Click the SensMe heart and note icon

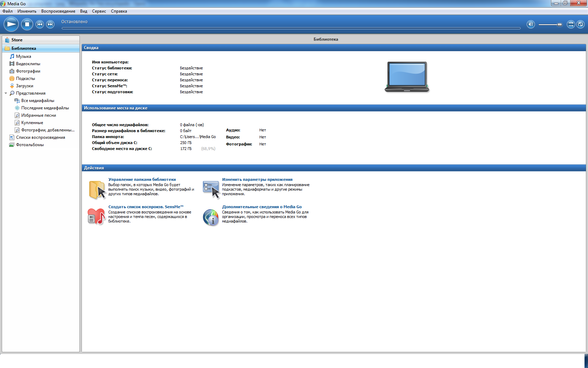pos(96,217)
